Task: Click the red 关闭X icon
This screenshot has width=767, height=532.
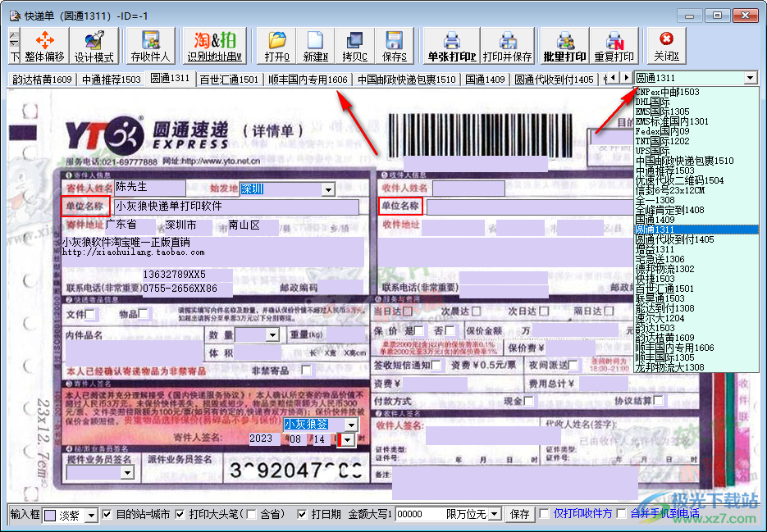Action: coord(666,45)
